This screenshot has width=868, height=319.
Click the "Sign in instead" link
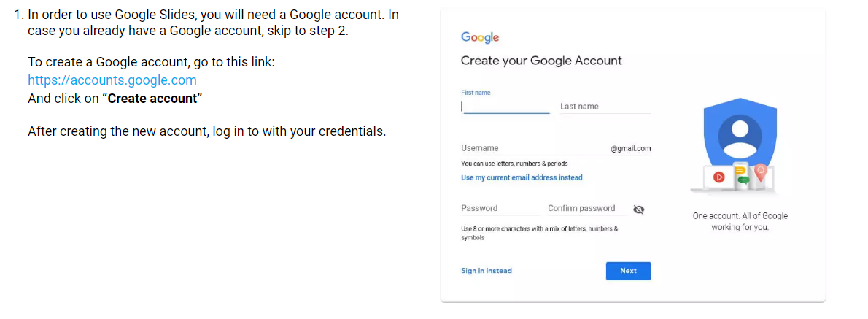coord(487,271)
